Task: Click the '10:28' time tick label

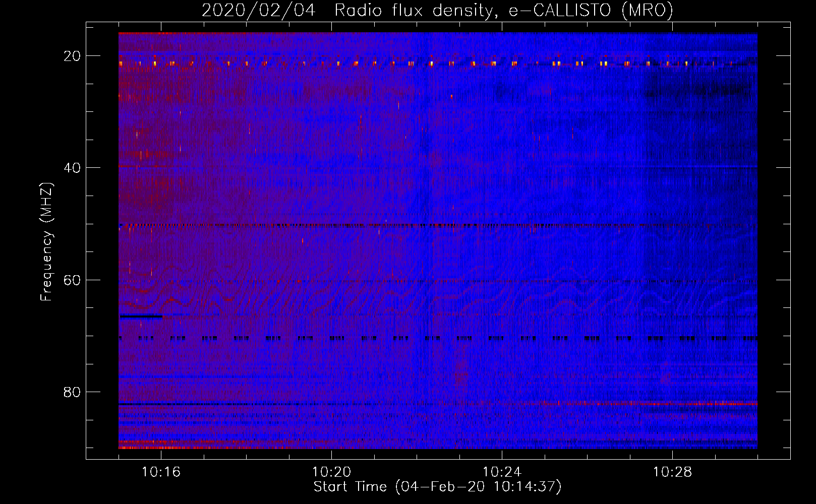Action: pos(673,472)
